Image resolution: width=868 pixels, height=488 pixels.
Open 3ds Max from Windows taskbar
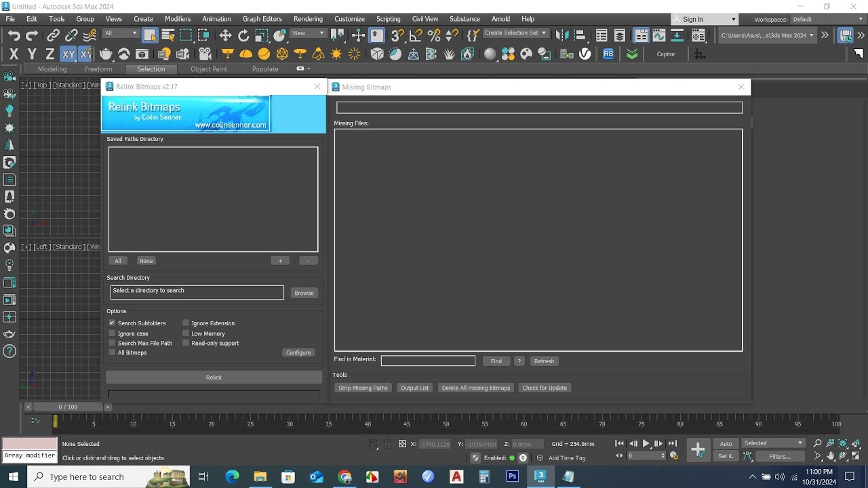tap(540, 476)
